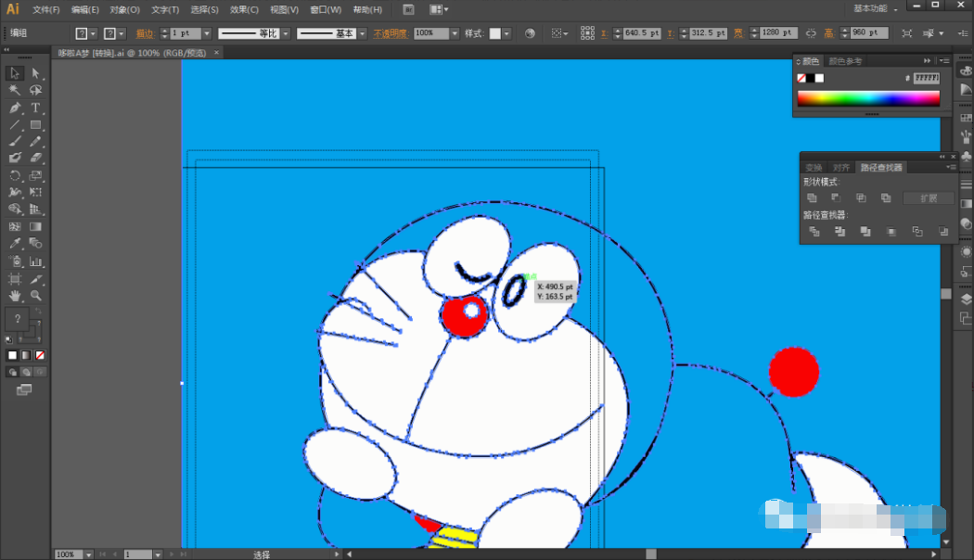The image size is (974, 560).
Task: Set Draw Normal mode in toolbox
Action: [x=12, y=372]
